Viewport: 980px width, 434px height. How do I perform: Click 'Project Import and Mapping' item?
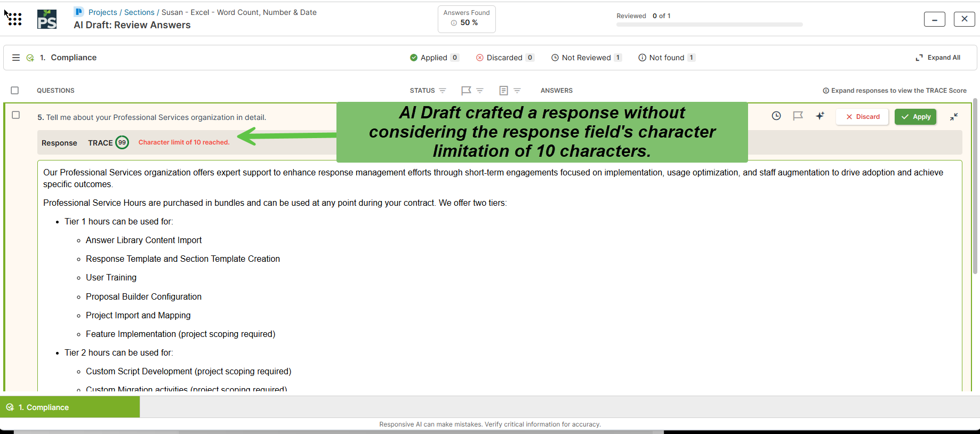click(x=138, y=316)
